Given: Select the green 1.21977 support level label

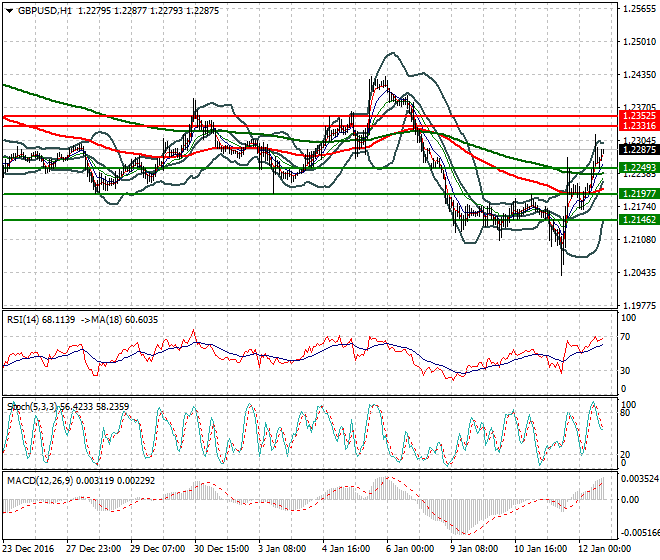Looking at the screenshot, I should click(639, 194).
